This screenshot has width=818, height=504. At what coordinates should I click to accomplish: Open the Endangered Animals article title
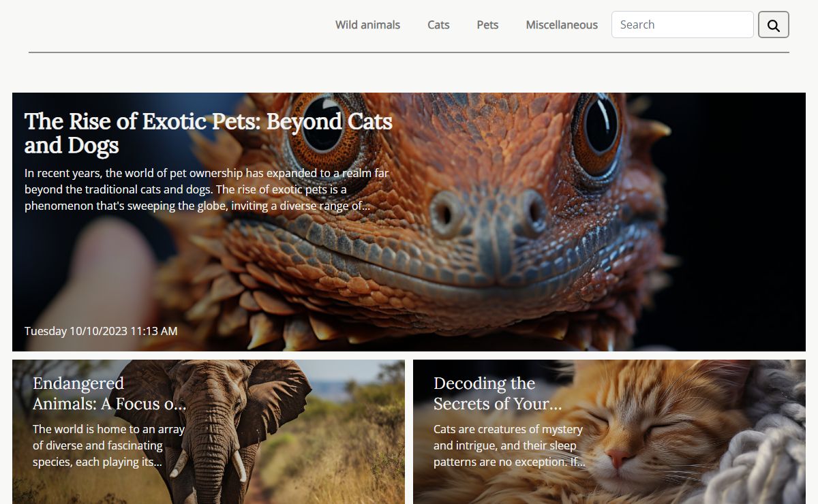pos(109,393)
